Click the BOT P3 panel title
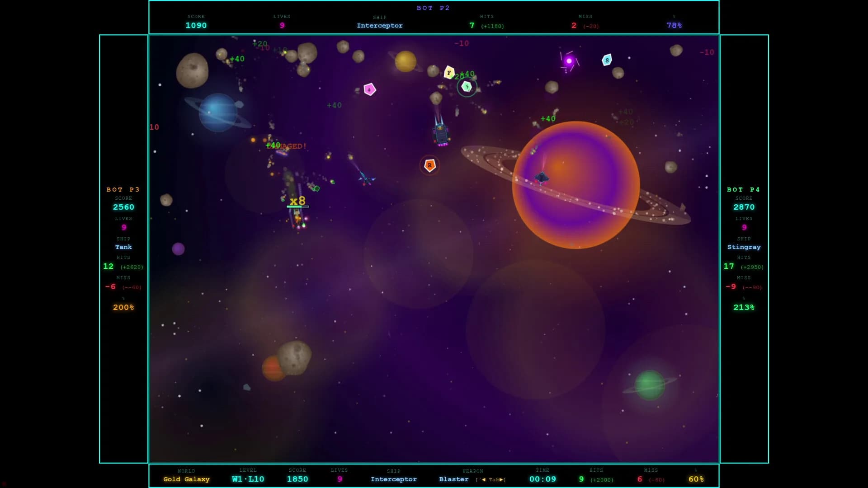868x488 pixels. (x=123, y=189)
